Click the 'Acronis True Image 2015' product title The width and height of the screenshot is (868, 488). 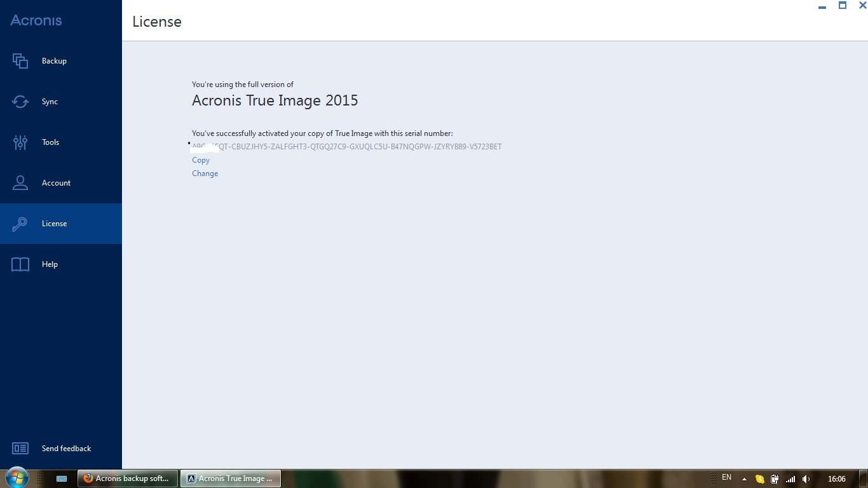[275, 100]
